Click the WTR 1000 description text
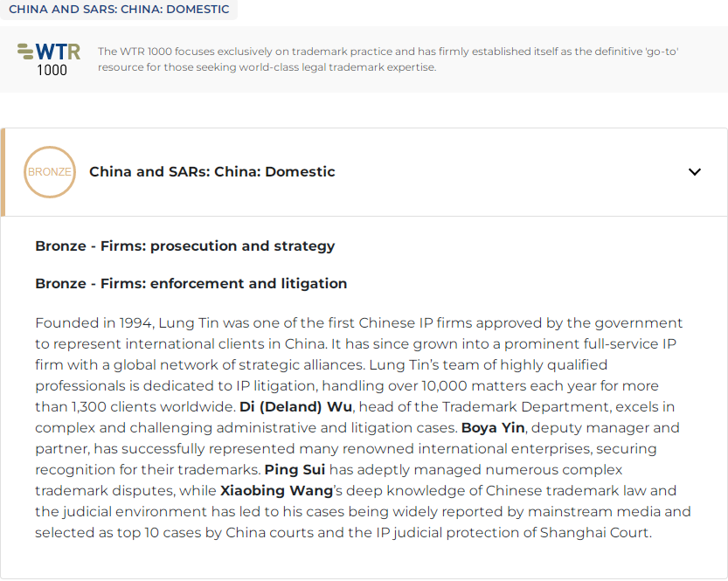 click(x=388, y=59)
